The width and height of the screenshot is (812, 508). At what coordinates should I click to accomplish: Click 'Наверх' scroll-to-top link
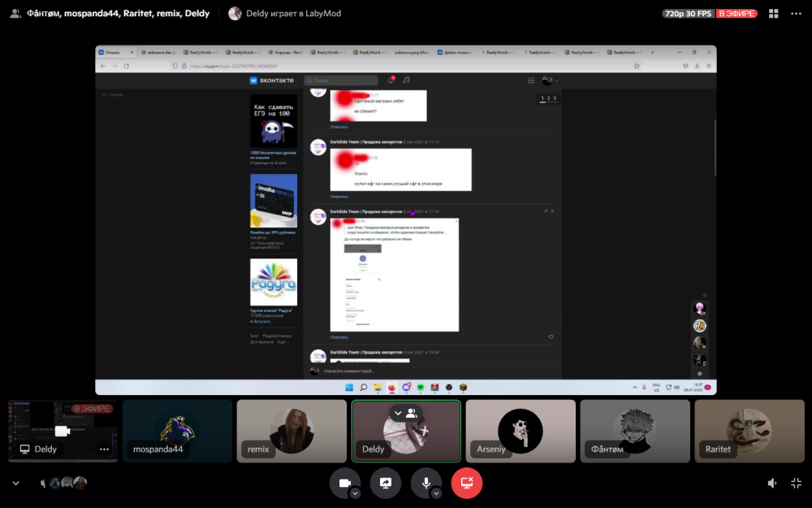pyautogui.click(x=112, y=95)
